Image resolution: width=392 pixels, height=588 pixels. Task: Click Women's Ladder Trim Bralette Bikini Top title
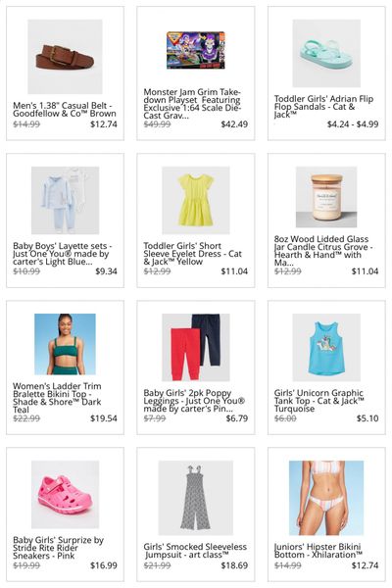[57, 398]
